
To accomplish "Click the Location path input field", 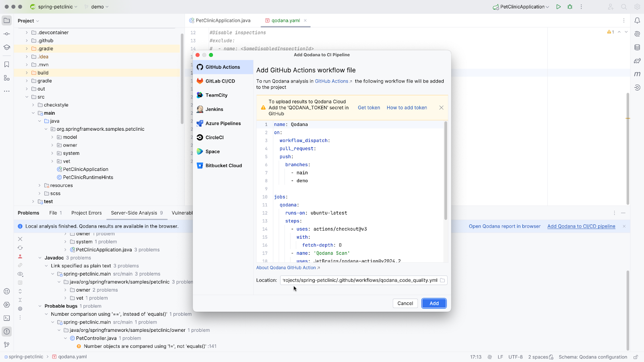I will (359, 280).
